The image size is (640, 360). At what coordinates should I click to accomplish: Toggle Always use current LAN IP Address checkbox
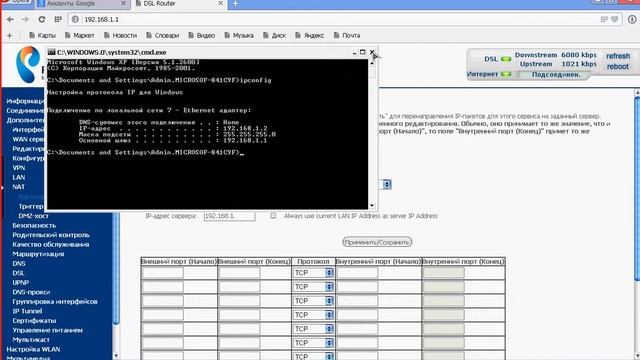273,216
